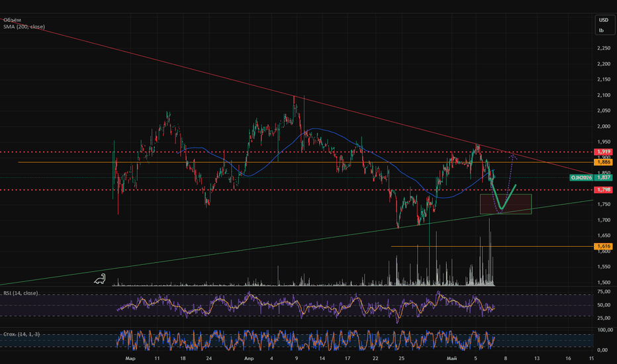Click the 16 date label on time axis
Image resolution: width=617 pixels, height=364 pixels.
click(x=568, y=359)
